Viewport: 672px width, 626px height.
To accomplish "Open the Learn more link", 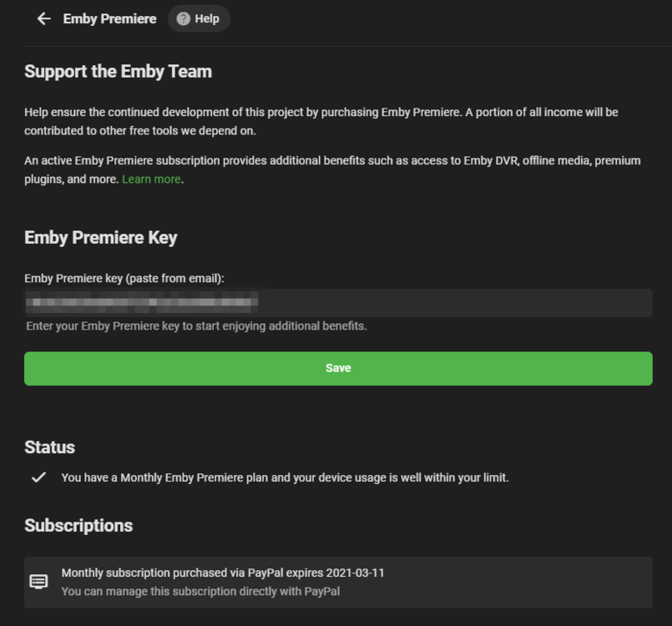I will pyautogui.click(x=150, y=179).
